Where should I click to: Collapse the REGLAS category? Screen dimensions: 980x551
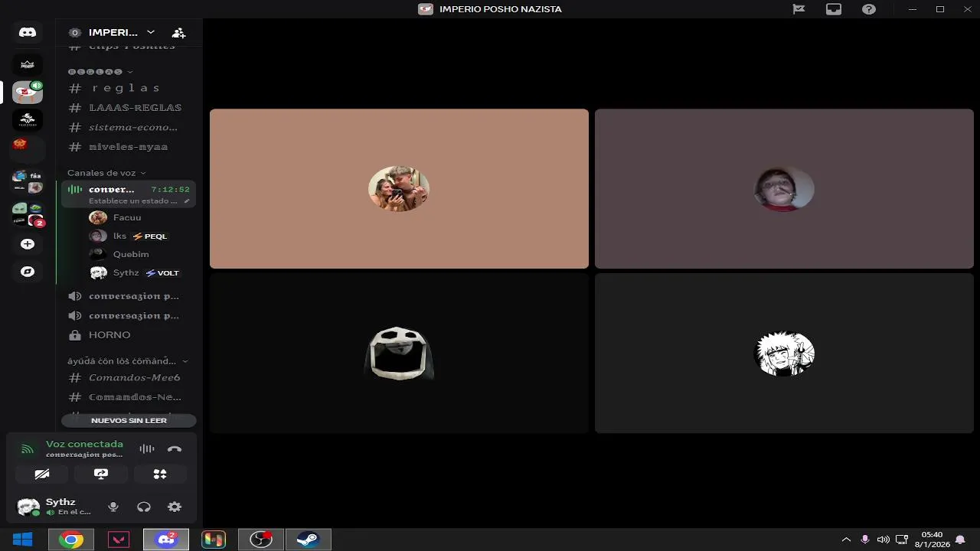coord(100,71)
